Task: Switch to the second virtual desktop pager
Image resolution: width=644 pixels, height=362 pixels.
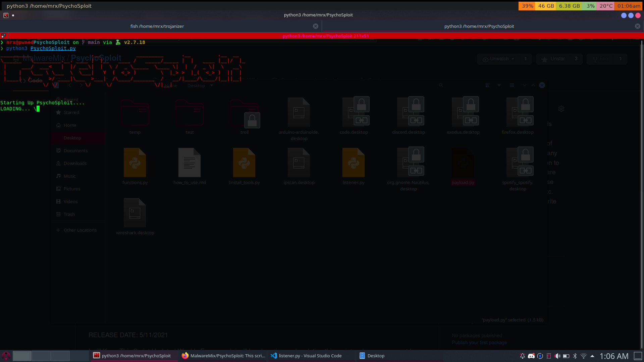Action: (41, 356)
